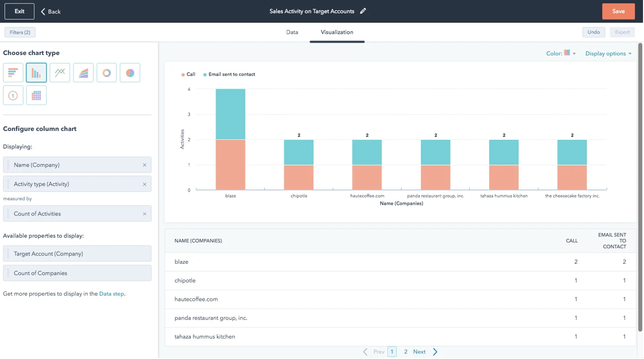Sort by NAME (COMPANIES) column header
This screenshot has height=359, width=644.
198,241
